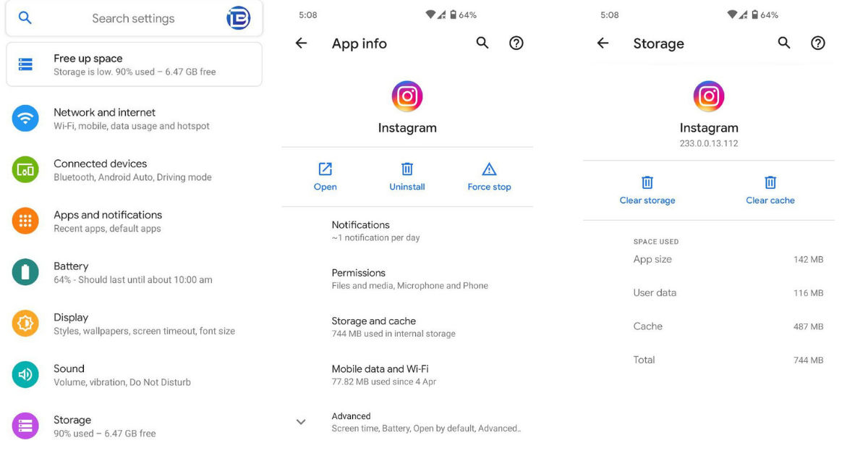Tap version number 233.0.0.13.112
This screenshot has height=456, width=868.
point(709,143)
